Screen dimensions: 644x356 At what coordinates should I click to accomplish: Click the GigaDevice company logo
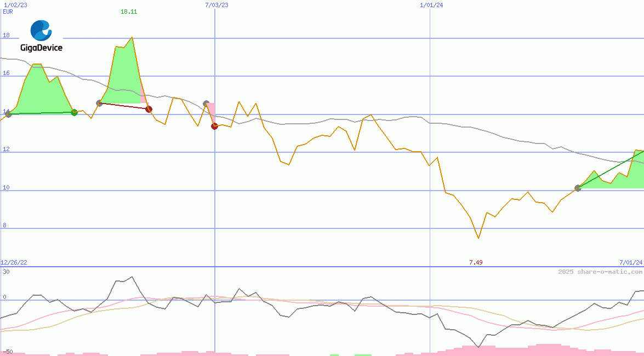point(41,36)
